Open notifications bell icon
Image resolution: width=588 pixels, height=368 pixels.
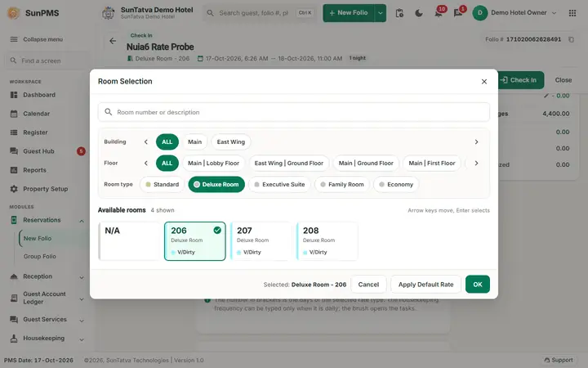pyautogui.click(x=439, y=13)
